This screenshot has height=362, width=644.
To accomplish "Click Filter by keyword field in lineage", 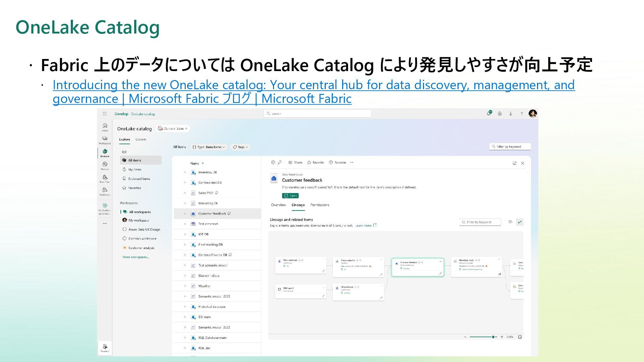I will click(480, 222).
